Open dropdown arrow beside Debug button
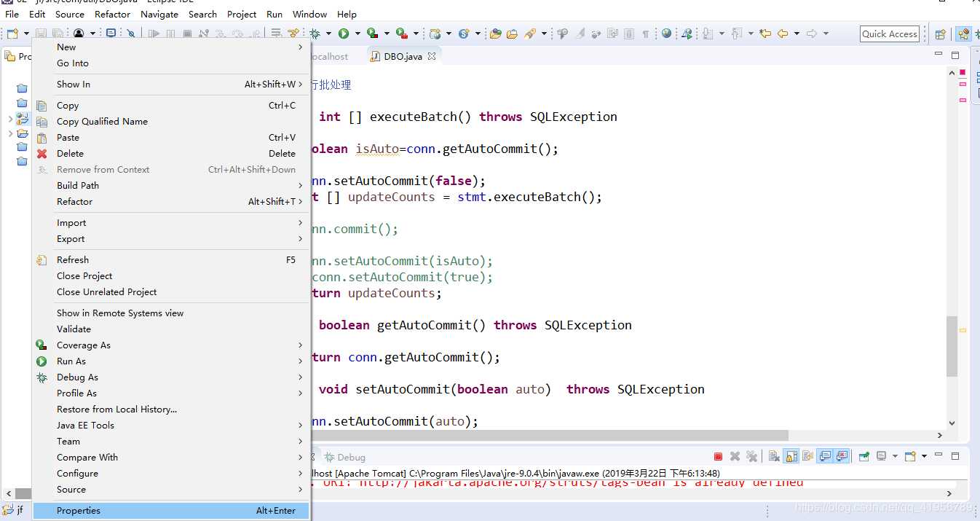Screen dimensions: 980x521 (x=328, y=34)
